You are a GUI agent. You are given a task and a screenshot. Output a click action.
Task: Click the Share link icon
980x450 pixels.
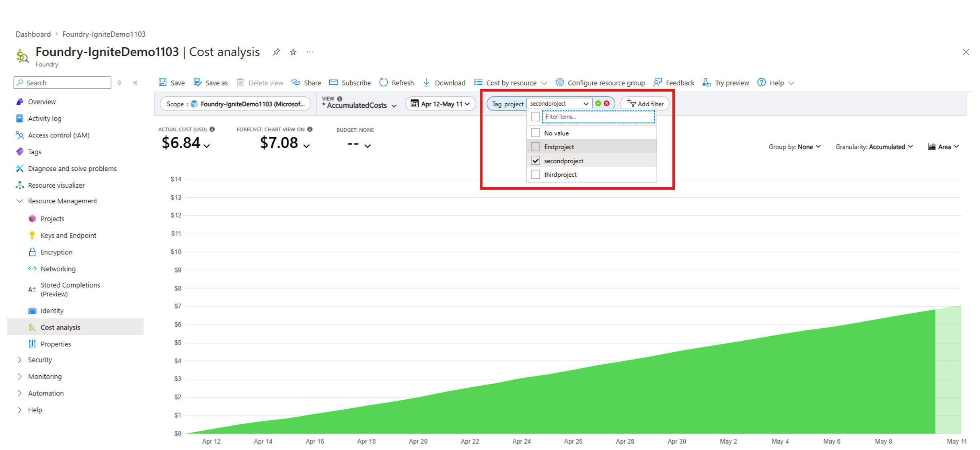(x=296, y=82)
